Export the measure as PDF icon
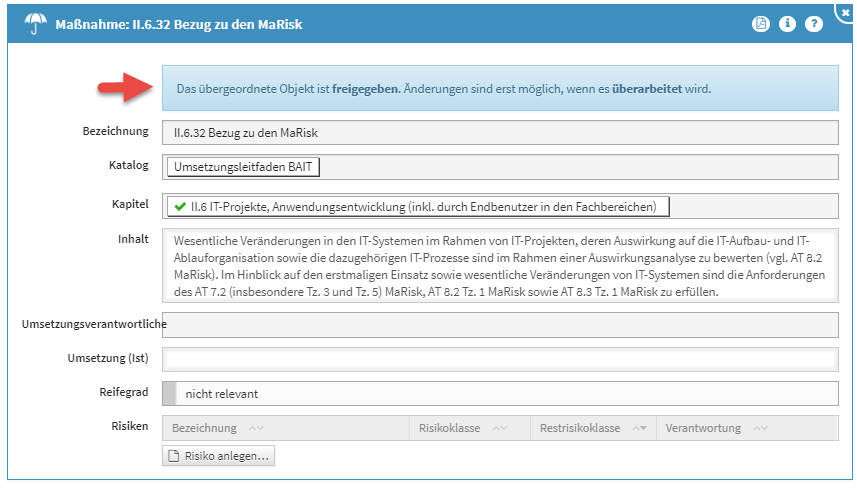857x488 pixels. click(x=760, y=23)
